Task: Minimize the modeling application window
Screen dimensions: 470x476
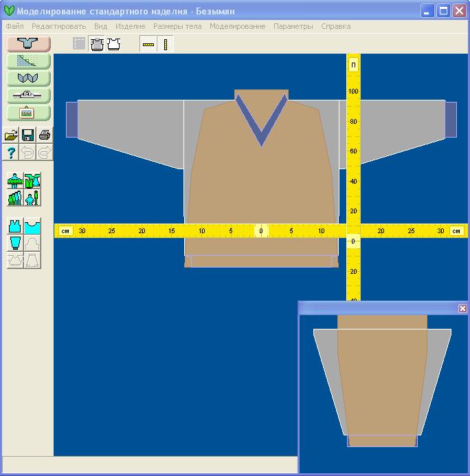Action: (427, 11)
